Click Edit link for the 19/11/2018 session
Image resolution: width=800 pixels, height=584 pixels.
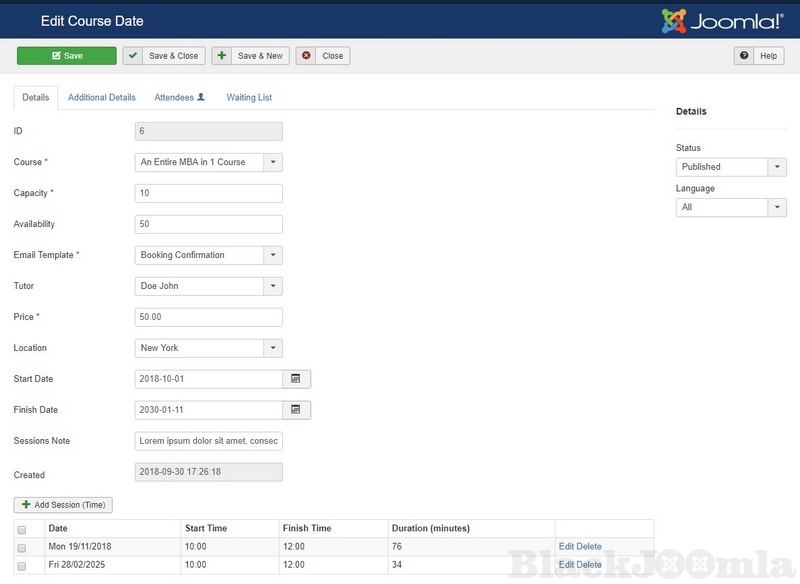567,547
